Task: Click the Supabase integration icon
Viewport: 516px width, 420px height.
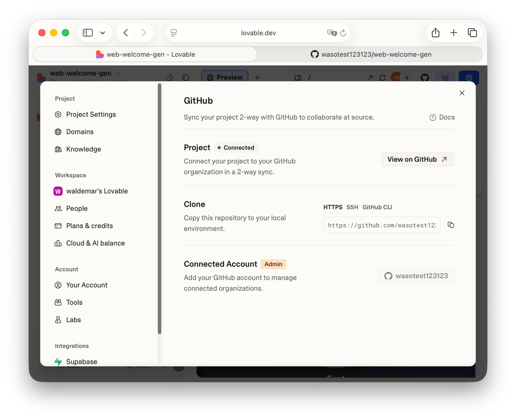Action: pos(58,362)
